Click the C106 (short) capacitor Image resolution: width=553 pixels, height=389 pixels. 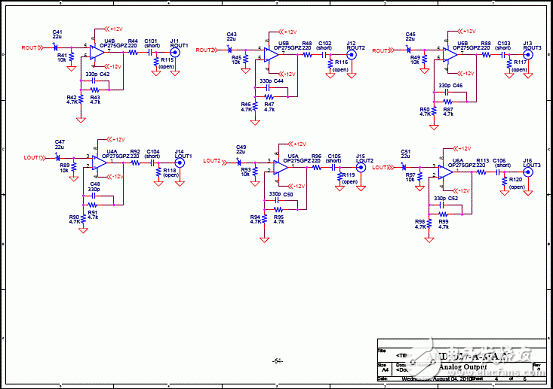pos(498,172)
